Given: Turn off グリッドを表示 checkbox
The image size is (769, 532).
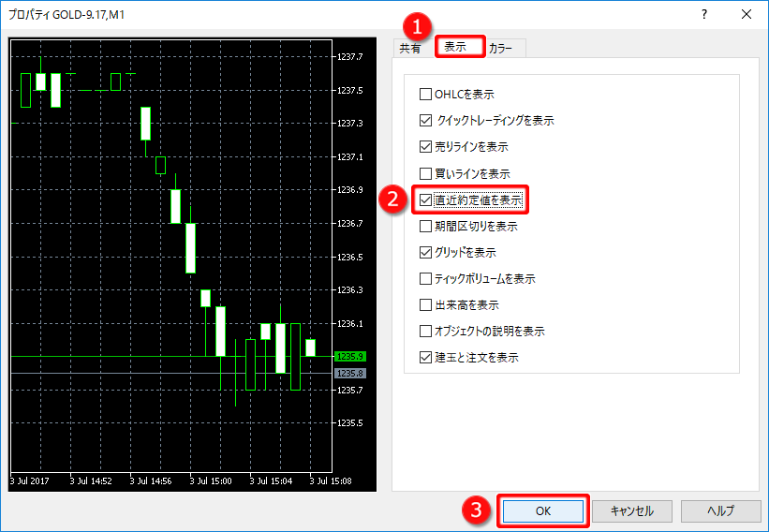Looking at the screenshot, I should [x=426, y=252].
